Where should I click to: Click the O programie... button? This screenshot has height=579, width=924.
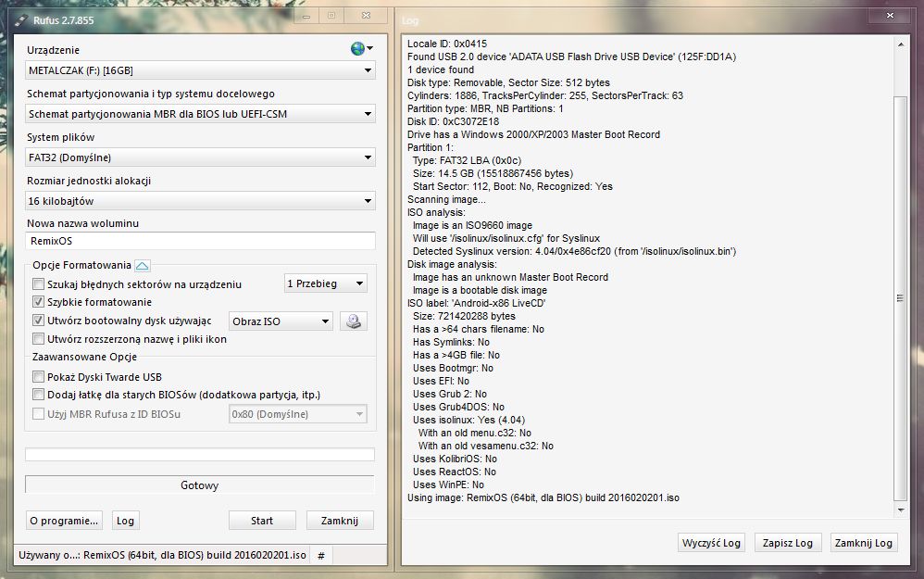click(64, 521)
